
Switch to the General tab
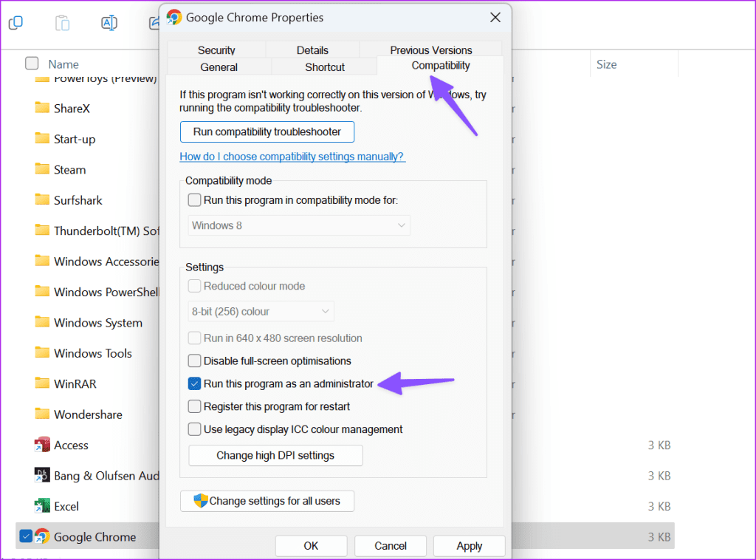click(x=219, y=67)
